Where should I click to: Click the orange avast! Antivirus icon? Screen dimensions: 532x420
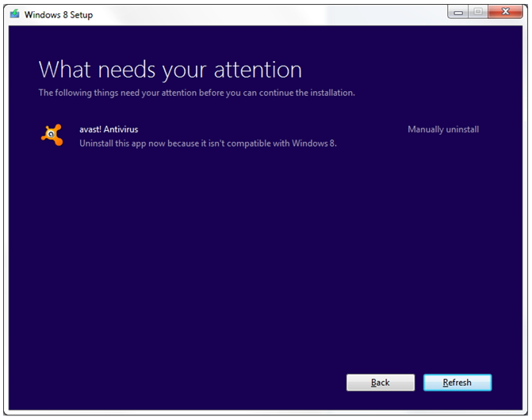[52, 136]
